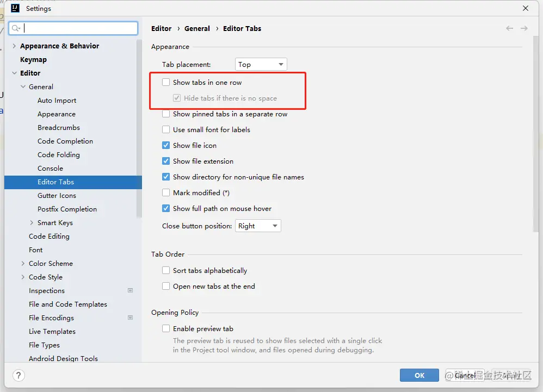Open File Encodings settings
Screen dimensions: 543x392
coord(51,318)
